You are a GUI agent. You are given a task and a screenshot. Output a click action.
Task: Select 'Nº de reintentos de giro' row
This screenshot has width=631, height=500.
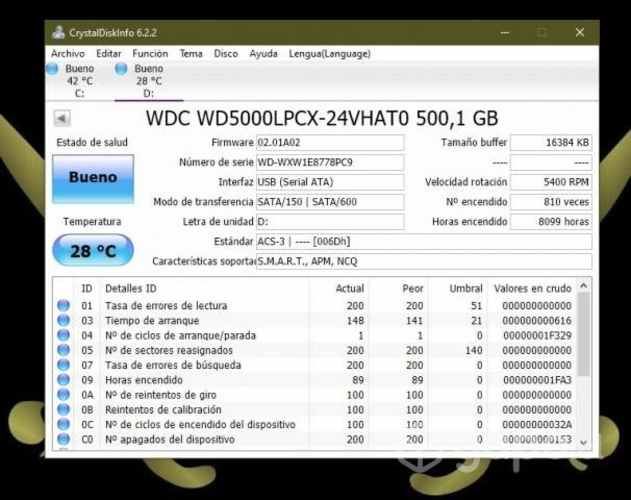pyautogui.click(x=315, y=395)
